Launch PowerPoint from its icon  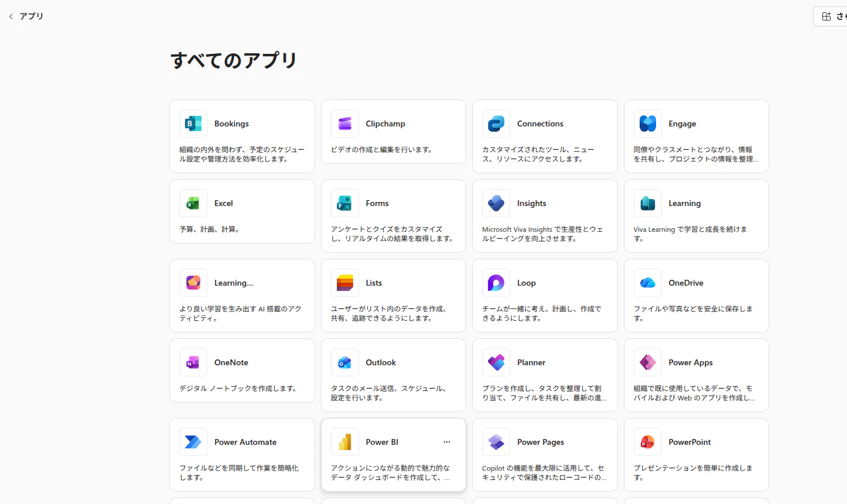click(x=648, y=442)
